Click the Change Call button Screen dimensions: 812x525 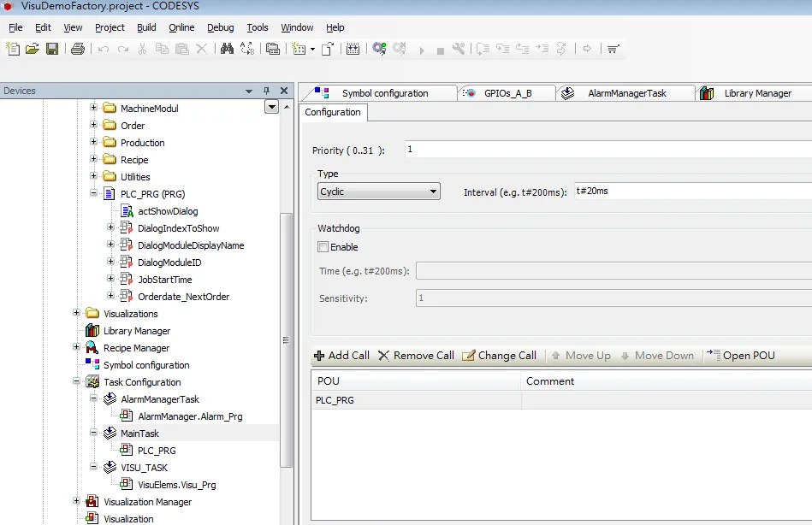point(499,356)
